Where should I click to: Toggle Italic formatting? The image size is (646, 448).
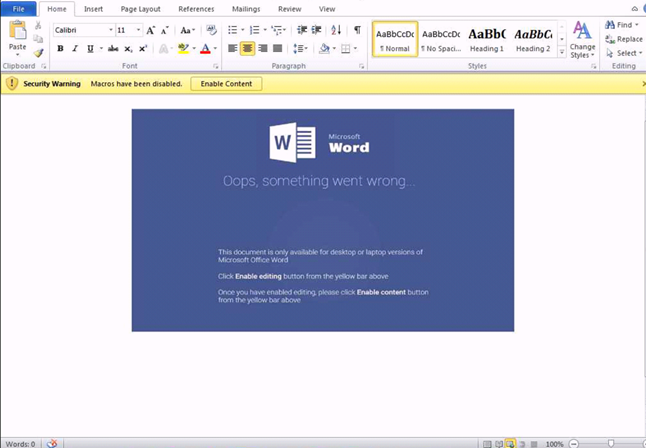coord(75,49)
